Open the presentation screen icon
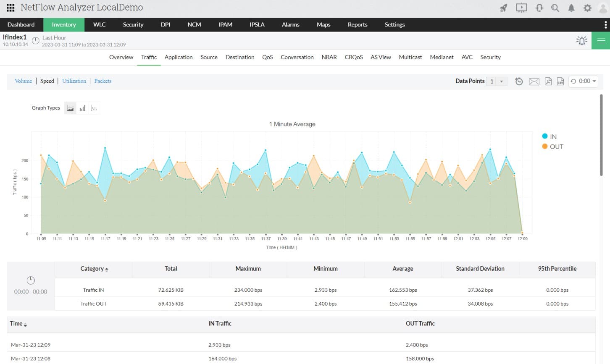 point(521,8)
